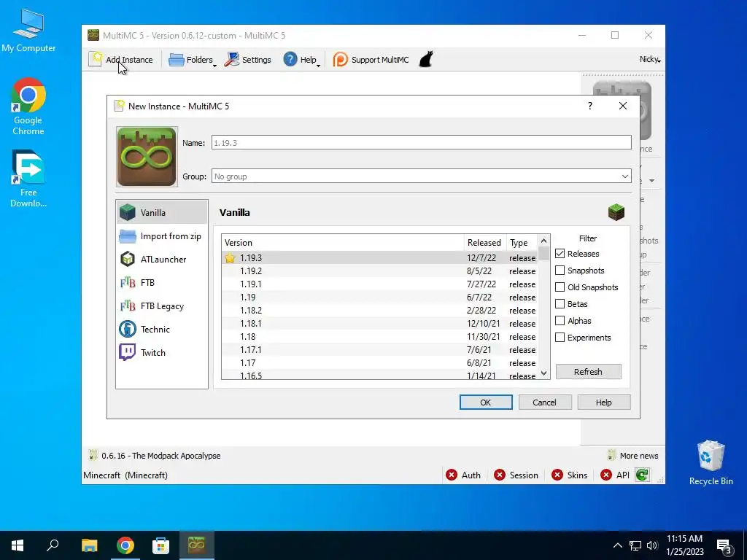747x560 pixels.
Task: Select the ATLauncher source
Action: 162,259
